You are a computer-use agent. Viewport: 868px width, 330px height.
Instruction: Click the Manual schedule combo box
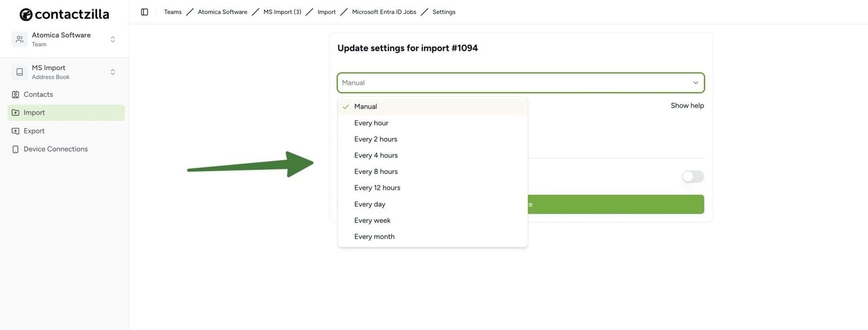pyautogui.click(x=520, y=83)
